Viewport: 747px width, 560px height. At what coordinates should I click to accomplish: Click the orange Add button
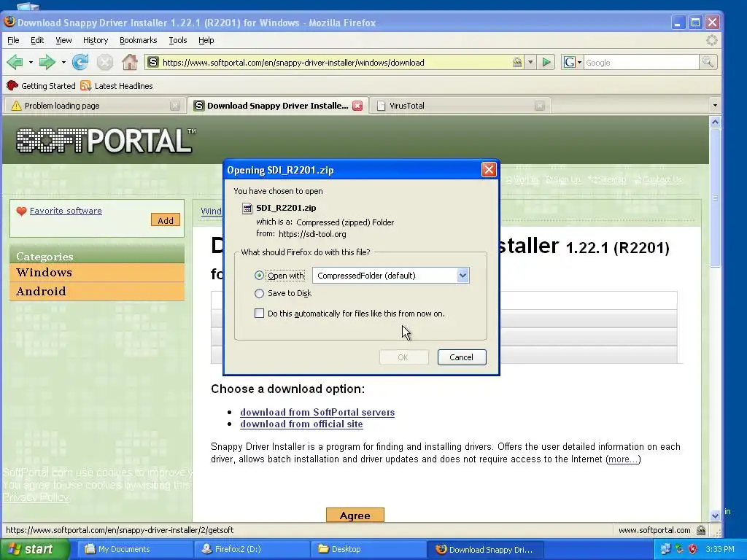point(166,220)
